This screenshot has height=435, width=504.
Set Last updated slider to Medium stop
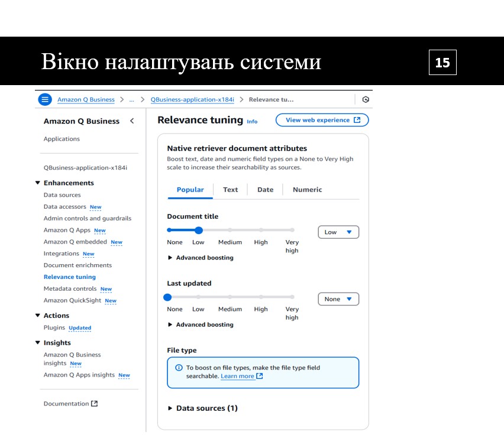pos(230,297)
